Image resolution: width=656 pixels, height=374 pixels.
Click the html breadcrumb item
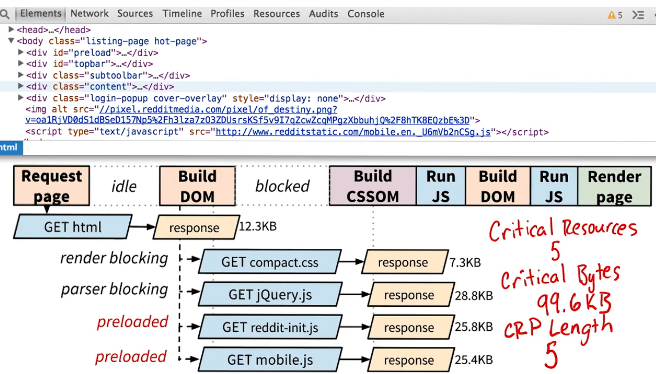coord(11,147)
